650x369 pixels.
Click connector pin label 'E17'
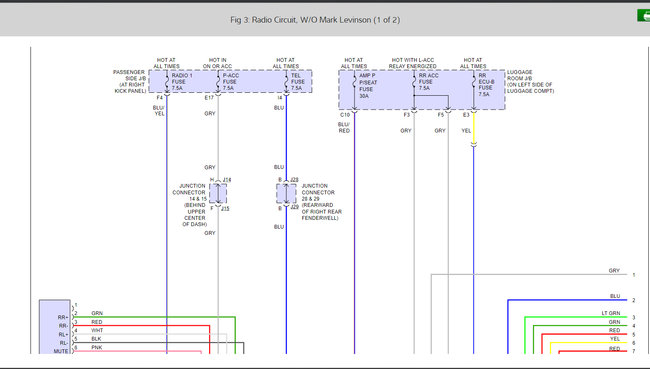pos(209,98)
